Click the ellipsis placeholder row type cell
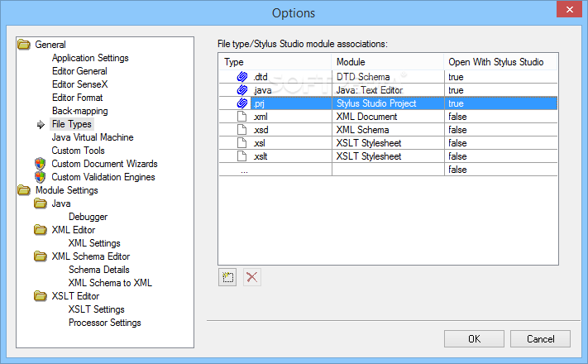The width and height of the screenshot is (588, 364). tap(275, 170)
